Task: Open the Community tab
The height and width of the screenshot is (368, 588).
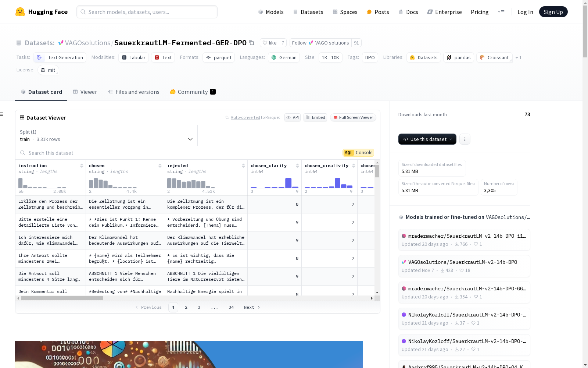Action: click(193, 92)
